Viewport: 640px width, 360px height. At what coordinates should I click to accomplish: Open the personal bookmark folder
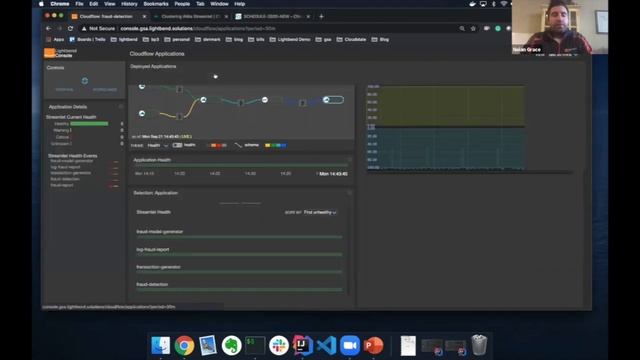coord(177,40)
